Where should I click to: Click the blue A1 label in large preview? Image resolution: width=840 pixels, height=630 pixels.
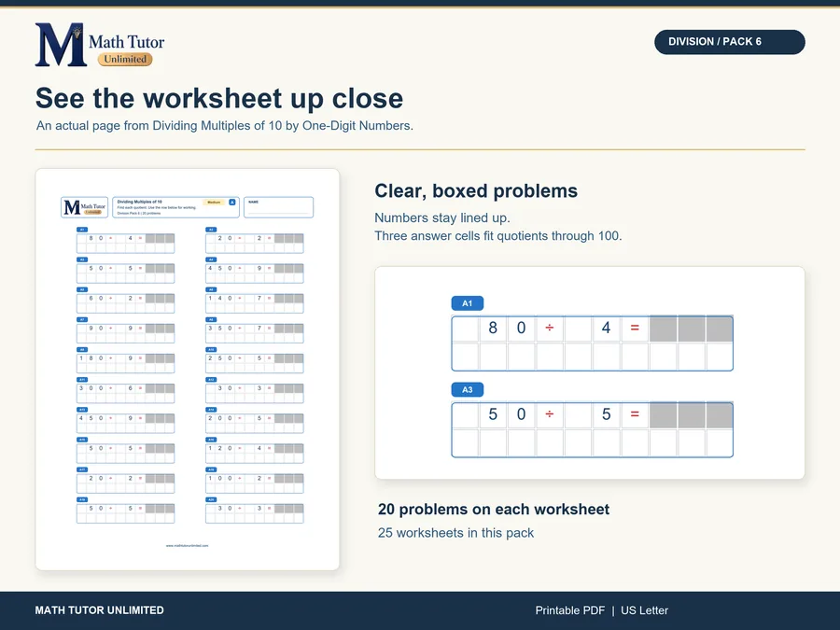pos(468,303)
